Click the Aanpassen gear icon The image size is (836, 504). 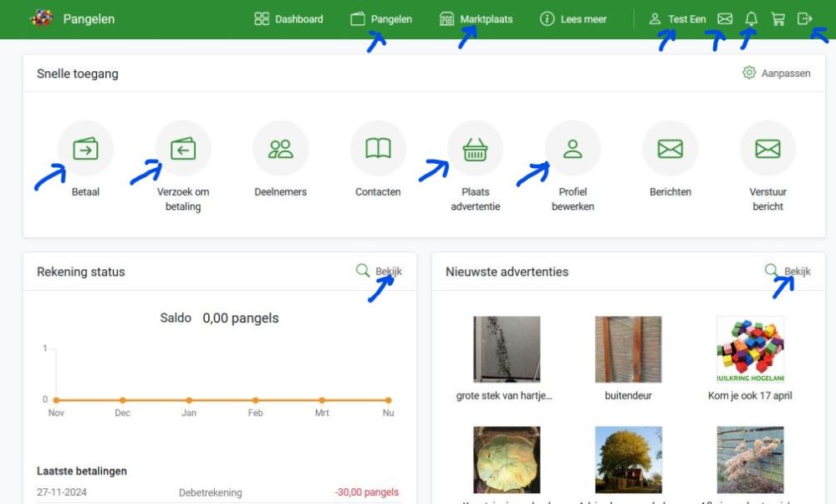pyautogui.click(x=749, y=73)
